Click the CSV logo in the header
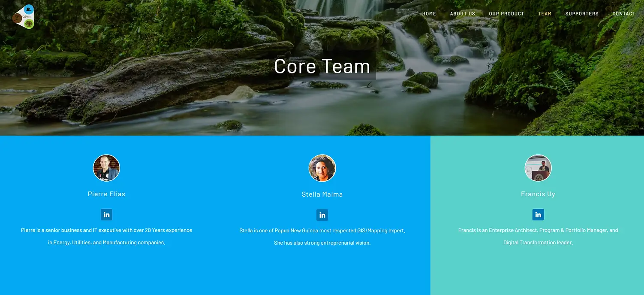Viewport: 644px width, 295px height. pos(23,17)
